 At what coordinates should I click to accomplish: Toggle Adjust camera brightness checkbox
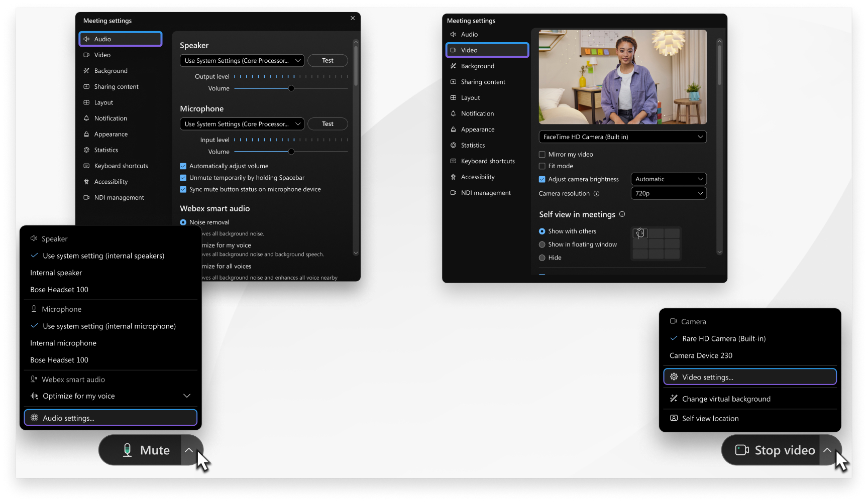click(542, 179)
